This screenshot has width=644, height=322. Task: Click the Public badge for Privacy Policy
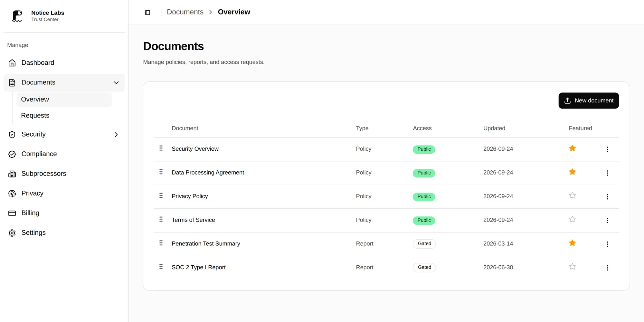(x=424, y=197)
